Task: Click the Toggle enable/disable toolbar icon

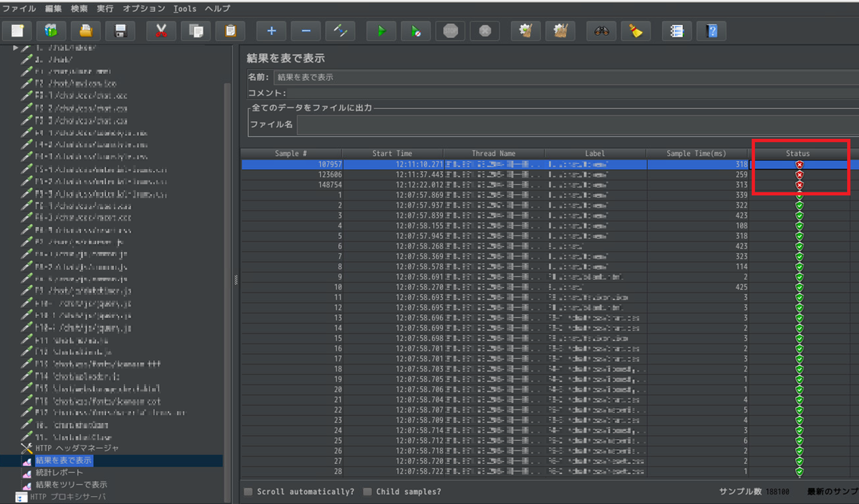Action: 340,31
